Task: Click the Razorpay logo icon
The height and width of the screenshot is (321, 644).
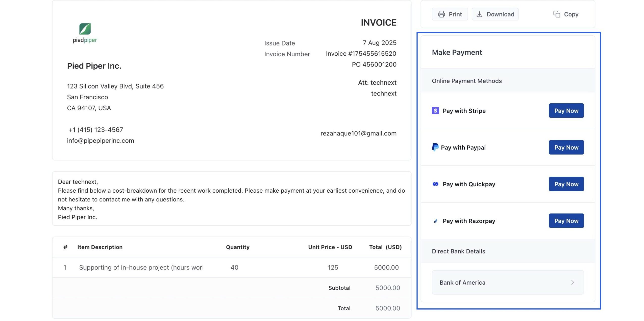Action: coord(435,221)
